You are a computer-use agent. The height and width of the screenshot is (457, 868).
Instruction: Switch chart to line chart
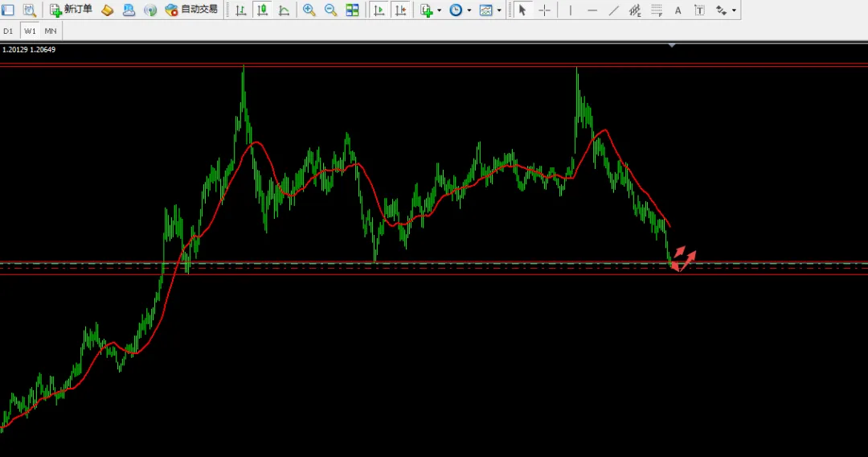pyautogui.click(x=284, y=10)
